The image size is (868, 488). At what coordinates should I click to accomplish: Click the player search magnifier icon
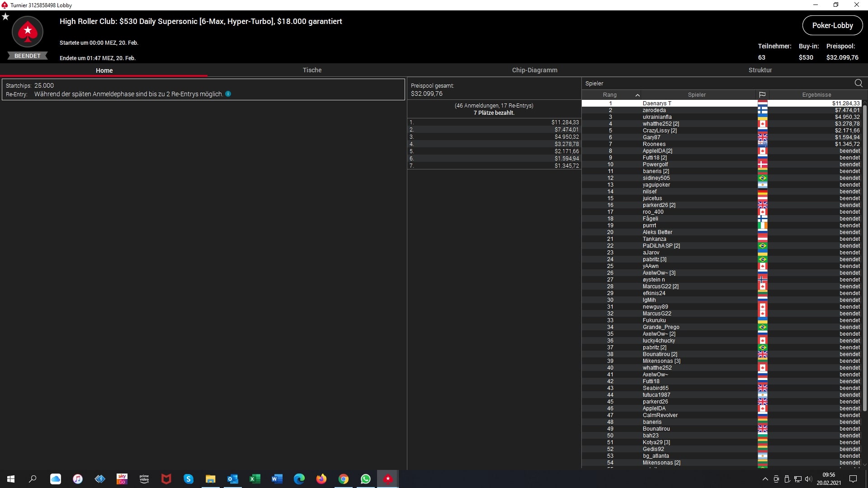point(859,83)
